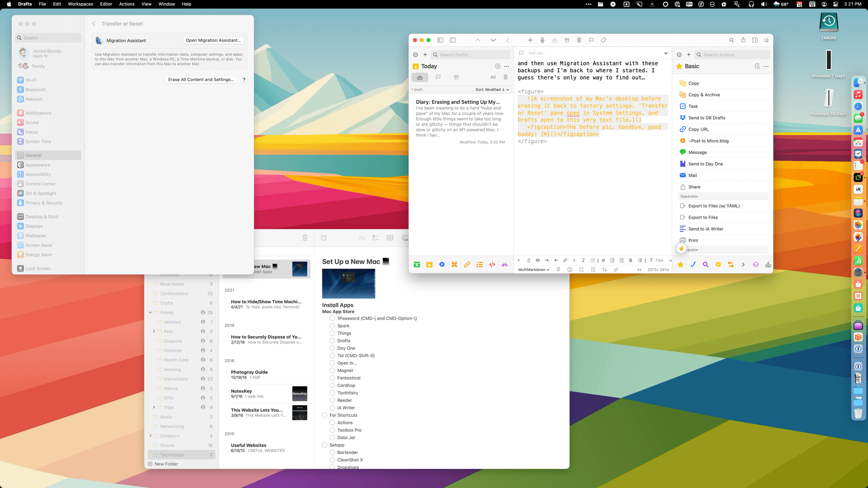Check off the Day One checklist item
The height and width of the screenshot is (488, 868).
point(332,348)
